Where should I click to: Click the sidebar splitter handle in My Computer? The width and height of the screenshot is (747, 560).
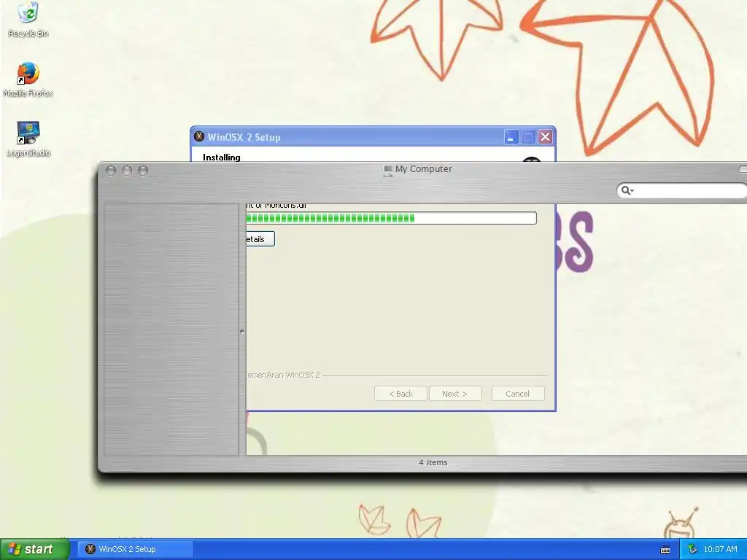[x=242, y=332]
